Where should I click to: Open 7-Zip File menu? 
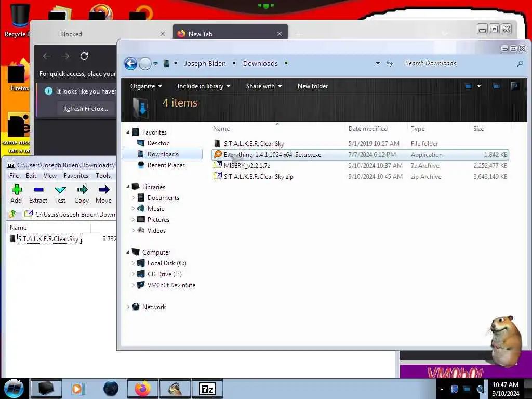tap(14, 176)
